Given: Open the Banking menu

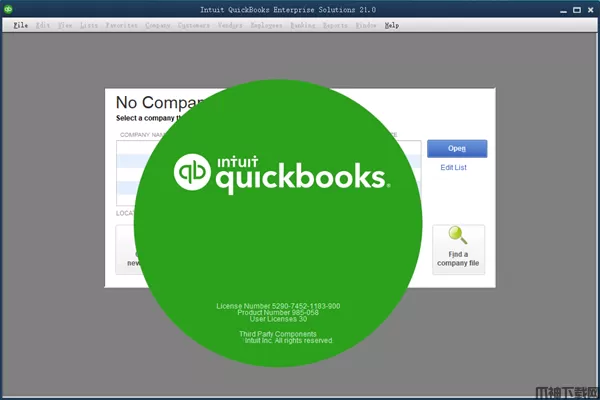Looking at the screenshot, I should pyautogui.click(x=303, y=25).
